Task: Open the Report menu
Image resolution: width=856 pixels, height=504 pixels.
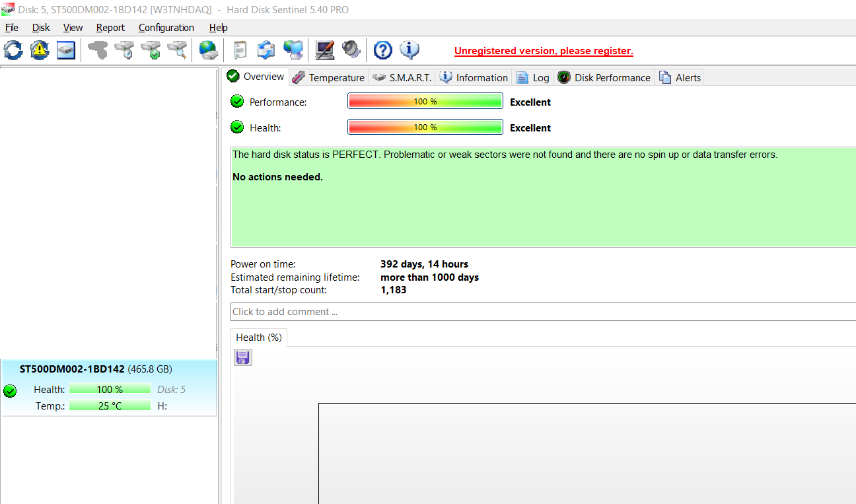Action: click(110, 28)
